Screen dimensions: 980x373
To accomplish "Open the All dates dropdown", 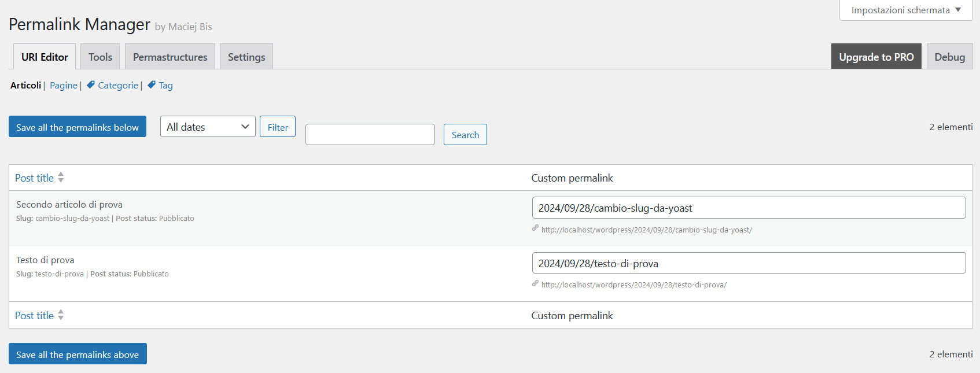I will tap(208, 127).
